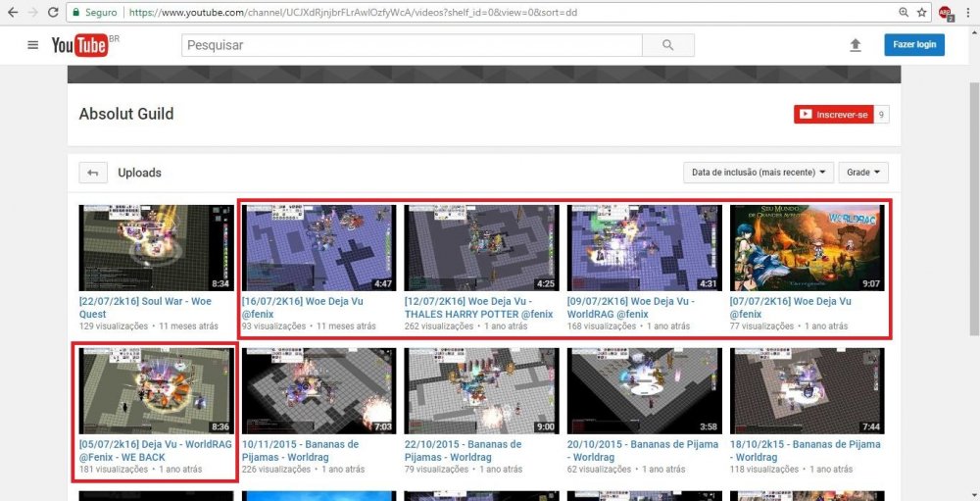Open the [09/07/2K16] Woe Deja Vu thumbnail
Image resolution: width=980 pixels, height=501 pixels.
coord(645,248)
